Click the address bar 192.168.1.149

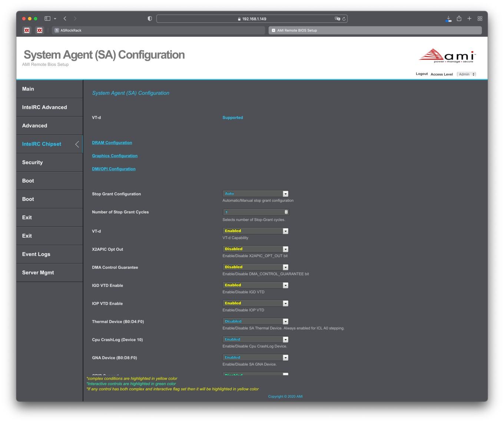252,19
